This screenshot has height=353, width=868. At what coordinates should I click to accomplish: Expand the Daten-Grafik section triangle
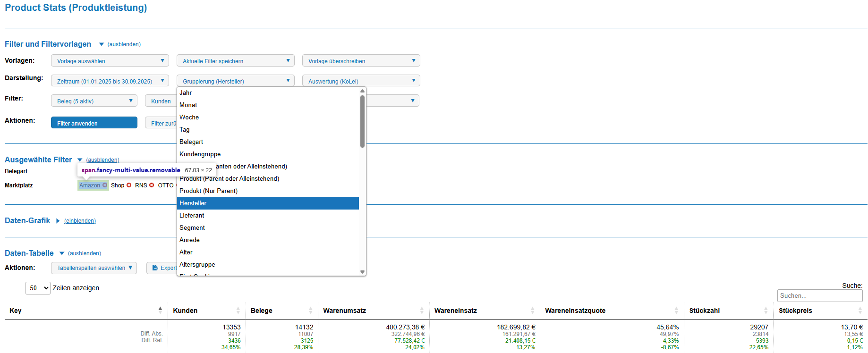tap(58, 221)
